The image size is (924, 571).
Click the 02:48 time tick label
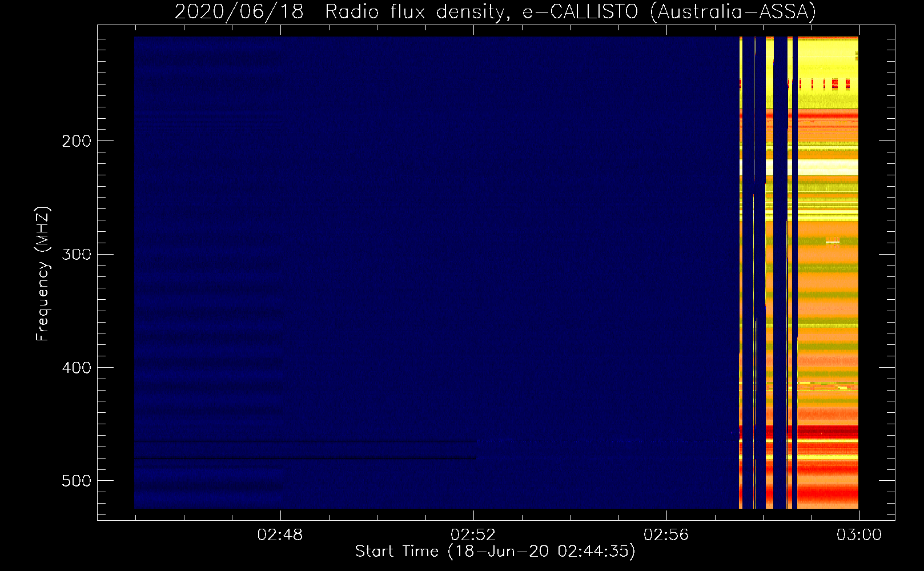point(280,535)
